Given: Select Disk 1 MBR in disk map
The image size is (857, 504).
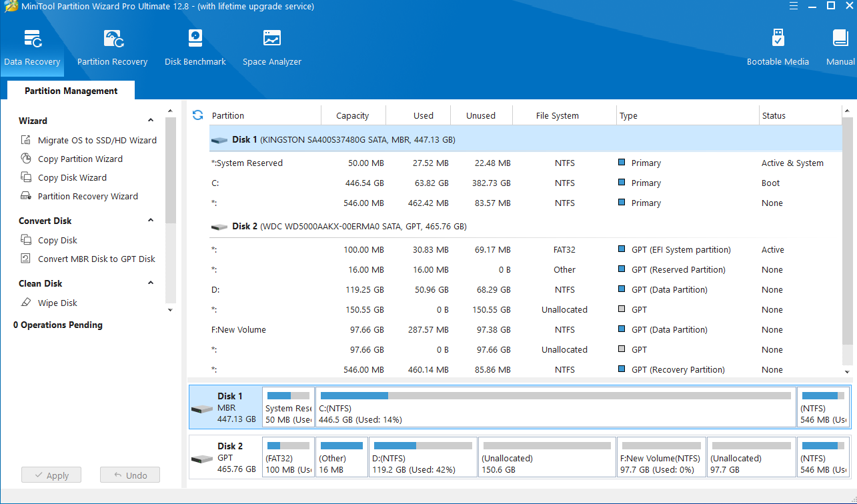Looking at the screenshot, I should pyautogui.click(x=225, y=407).
